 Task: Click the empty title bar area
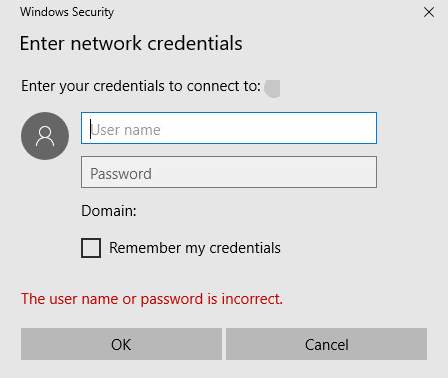(267, 12)
